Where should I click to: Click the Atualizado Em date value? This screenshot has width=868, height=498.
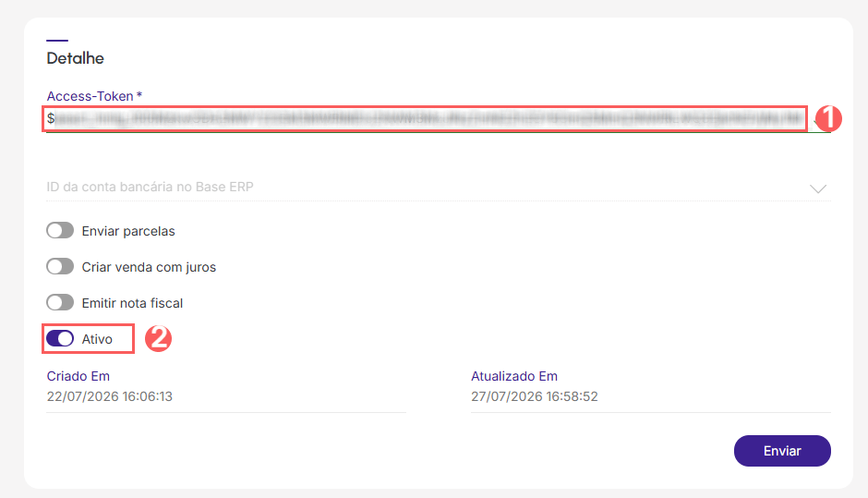pyautogui.click(x=535, y=396)
